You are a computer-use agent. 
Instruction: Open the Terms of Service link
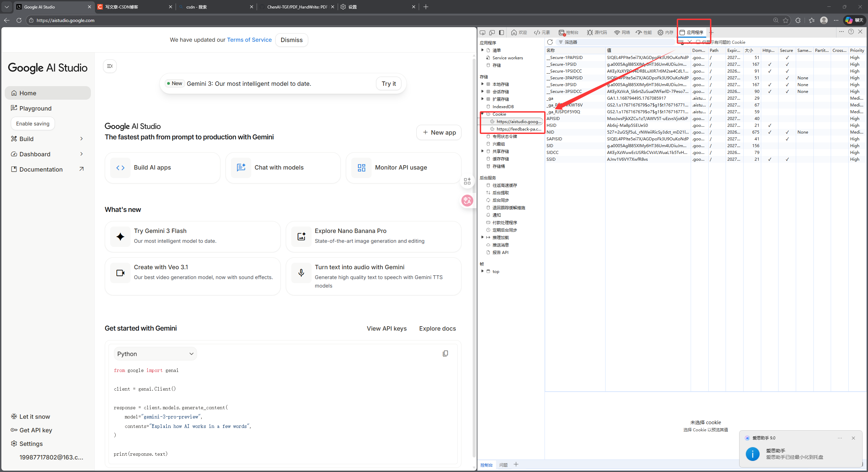pos(249,40)
